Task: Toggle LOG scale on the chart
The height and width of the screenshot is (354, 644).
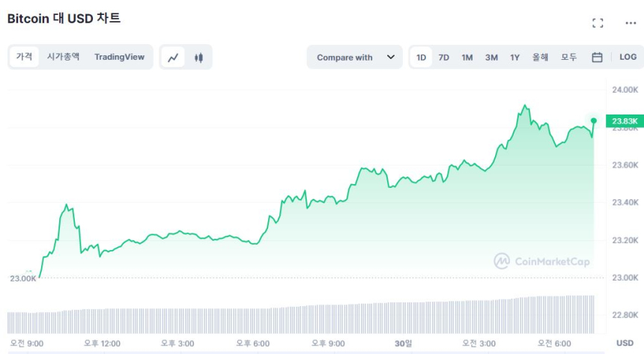Action: pos(627,57)
